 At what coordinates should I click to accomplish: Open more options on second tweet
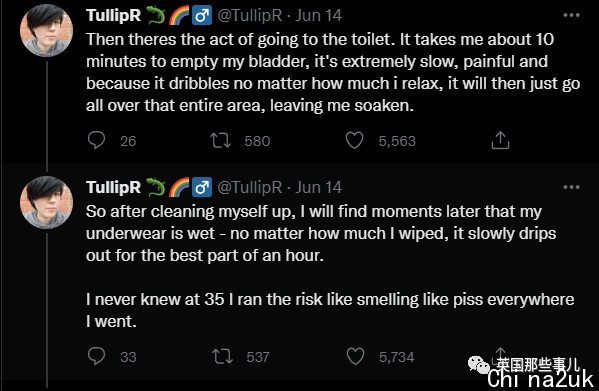click(x=571, y=187)
